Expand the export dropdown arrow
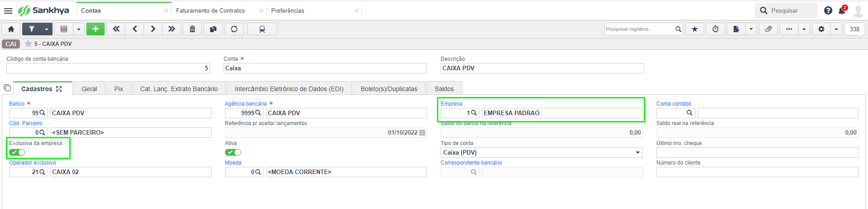 pos(751,29)
